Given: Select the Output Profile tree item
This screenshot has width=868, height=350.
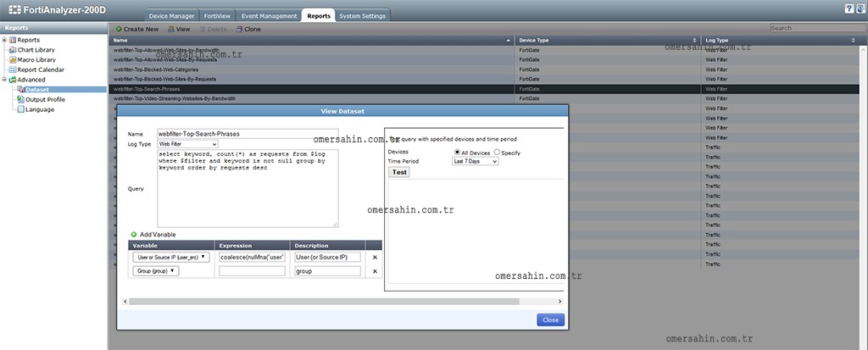Looking at the screenshot, I should coord(45,100).
